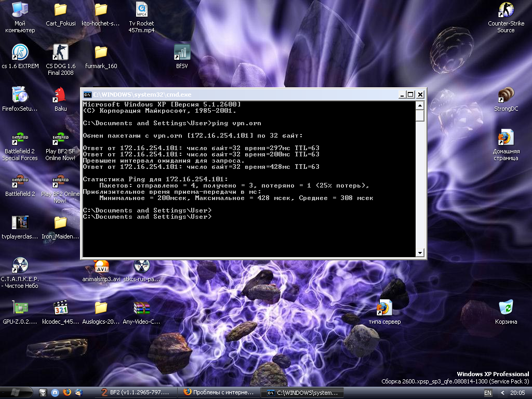Select the GPU-Z desktop icon
The image size is (532, 399).
[20, 309]
